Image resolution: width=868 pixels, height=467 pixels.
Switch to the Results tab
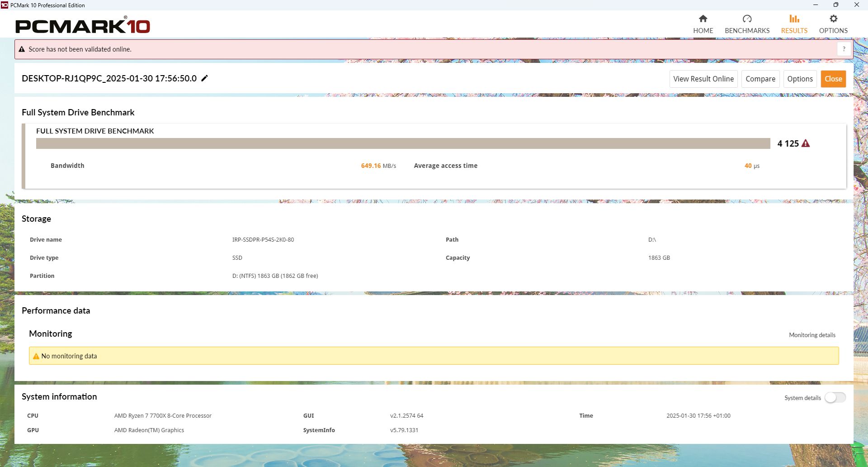click(794, 24)
